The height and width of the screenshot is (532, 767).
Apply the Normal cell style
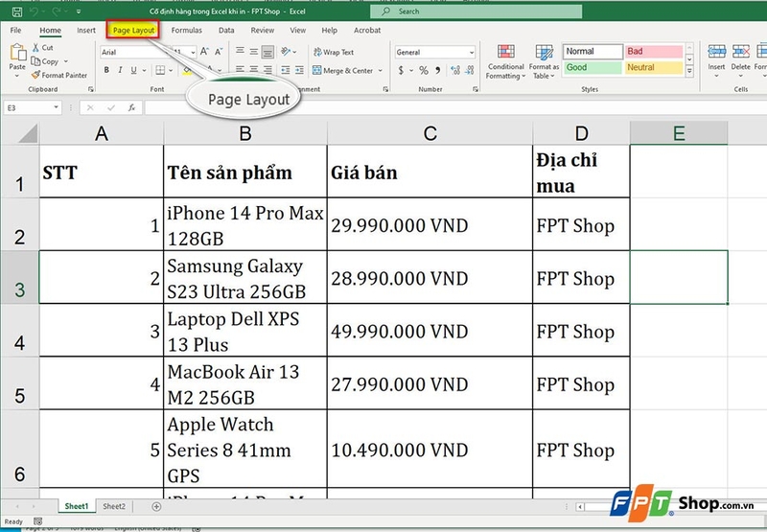(x=593, y=52)
